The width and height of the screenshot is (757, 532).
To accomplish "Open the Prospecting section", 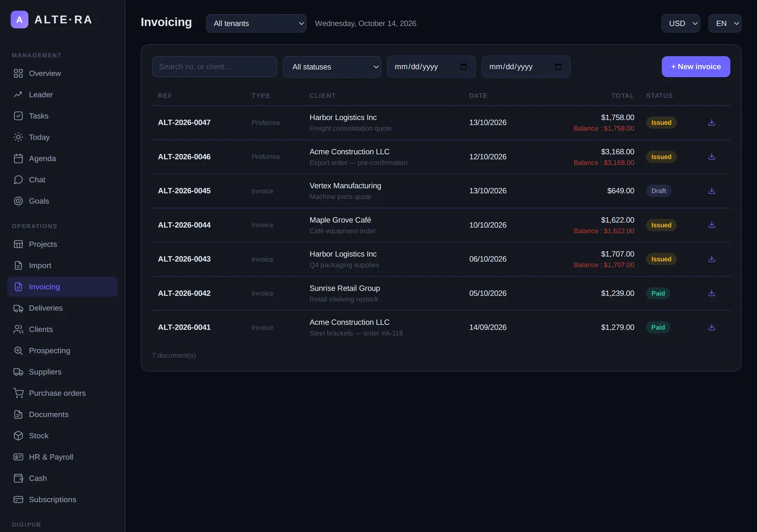I will pyautogui.click(x=62, y=350).
